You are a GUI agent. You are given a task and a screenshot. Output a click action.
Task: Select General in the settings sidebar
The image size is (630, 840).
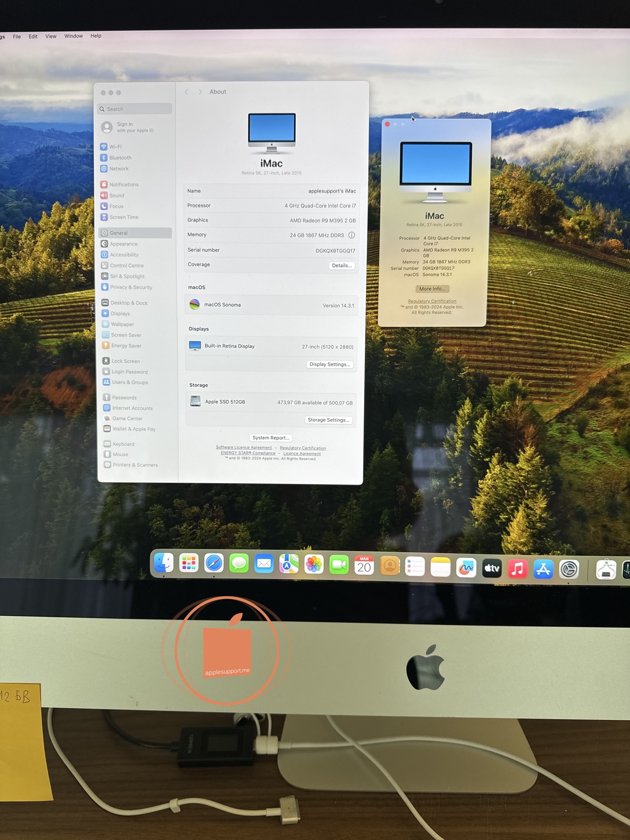click(135, 233)
